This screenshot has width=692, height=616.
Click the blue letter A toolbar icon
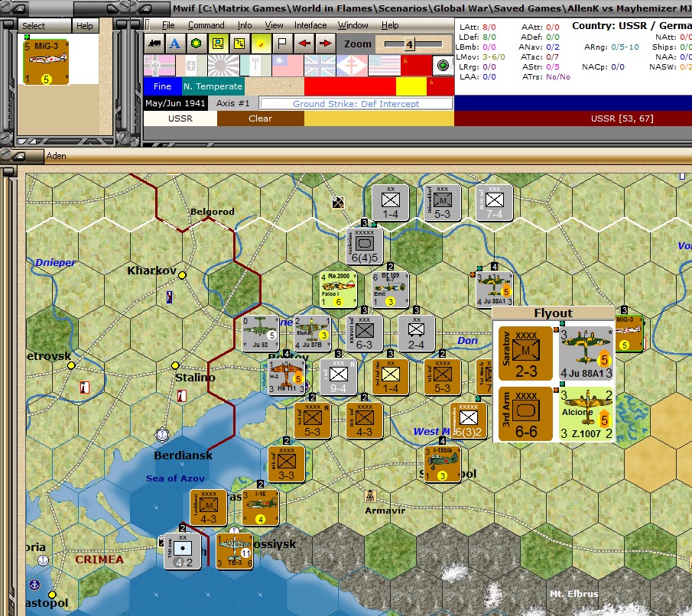pyautogui.click(x=175, y=44)
